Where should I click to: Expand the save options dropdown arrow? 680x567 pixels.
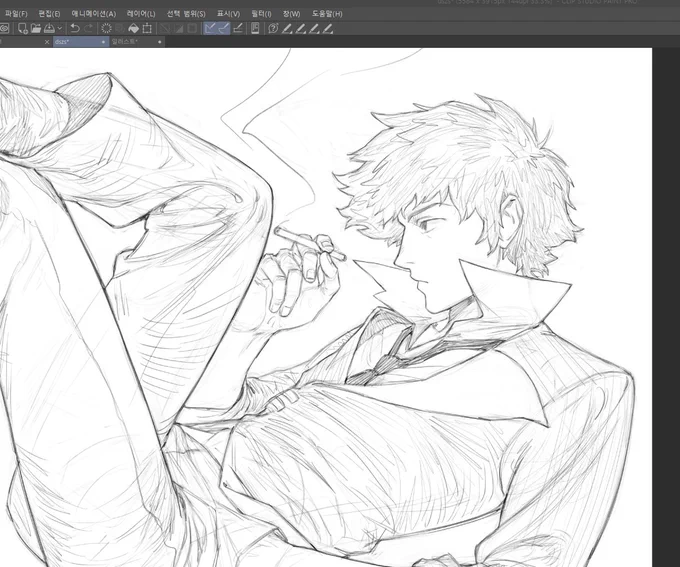60,29
